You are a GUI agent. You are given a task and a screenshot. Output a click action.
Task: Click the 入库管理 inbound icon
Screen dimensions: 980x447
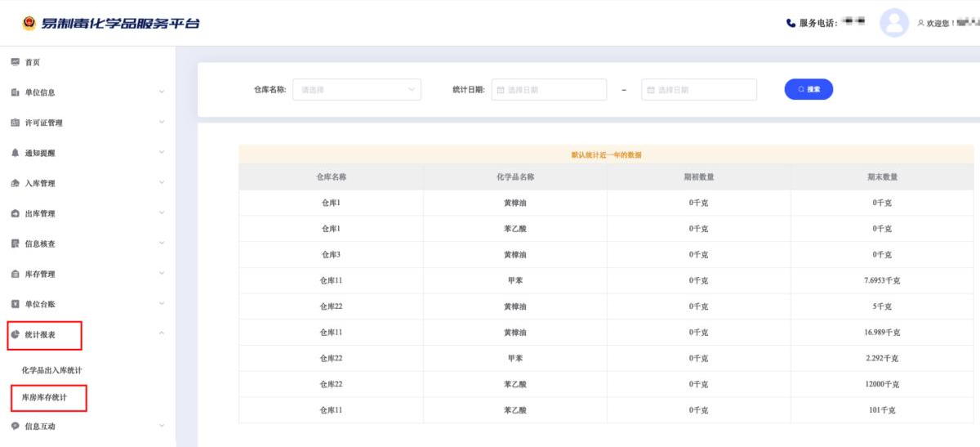tap(15, 183)
